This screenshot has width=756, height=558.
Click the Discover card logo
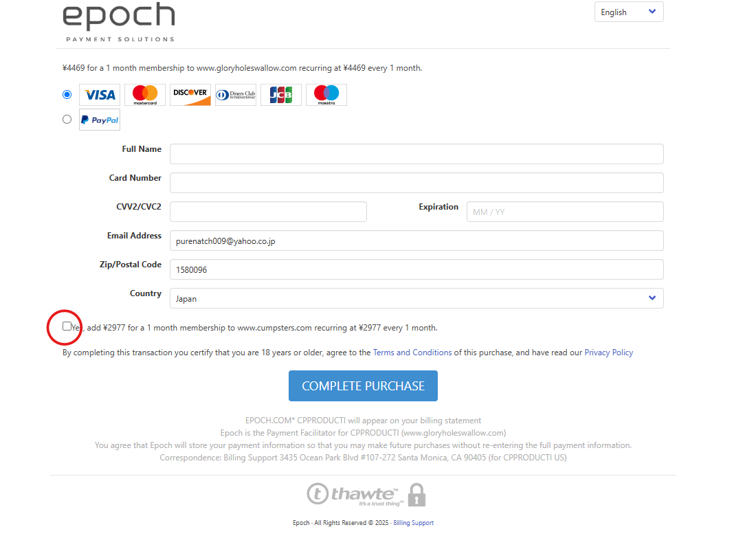[190, 95]
